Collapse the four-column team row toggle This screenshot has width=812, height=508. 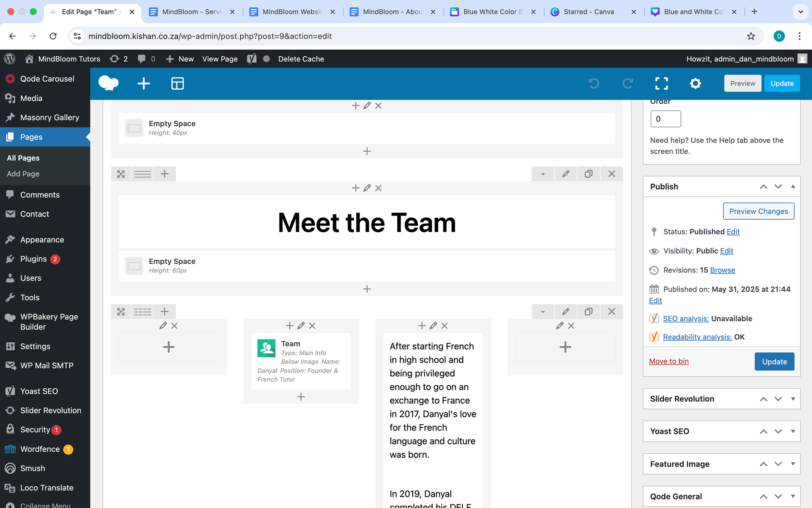543,312
